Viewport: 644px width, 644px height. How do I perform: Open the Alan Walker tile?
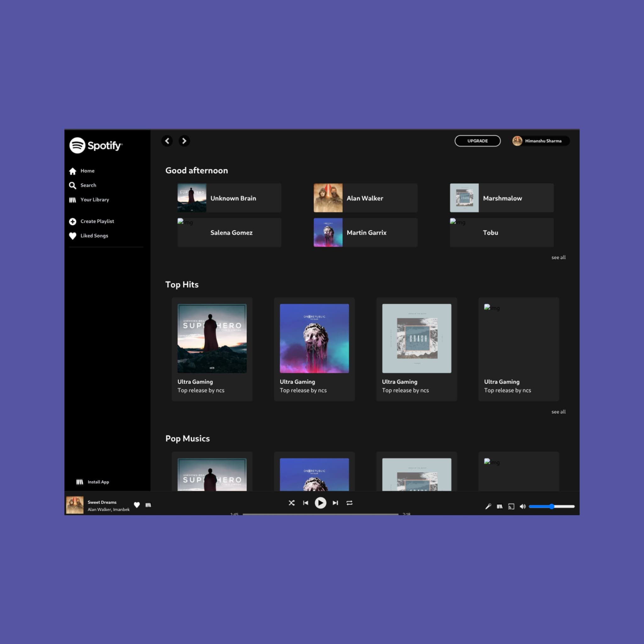(365, 198)
